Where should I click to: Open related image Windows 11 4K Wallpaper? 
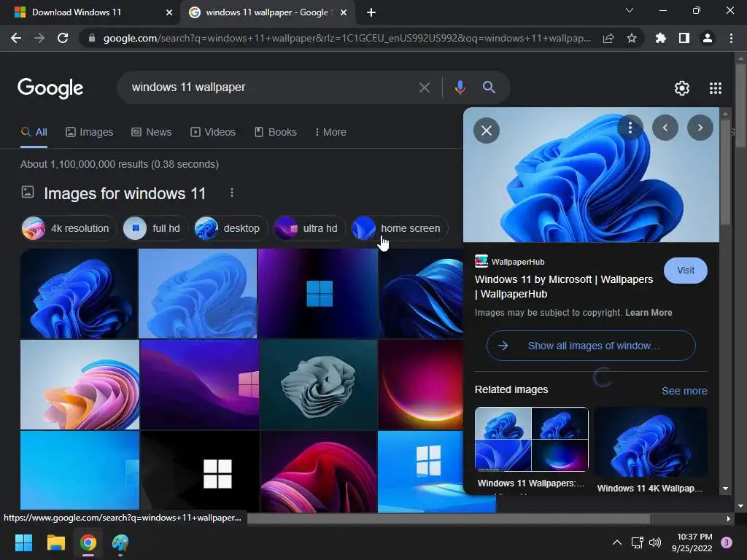pyautogui.click(x=650, y=441)
